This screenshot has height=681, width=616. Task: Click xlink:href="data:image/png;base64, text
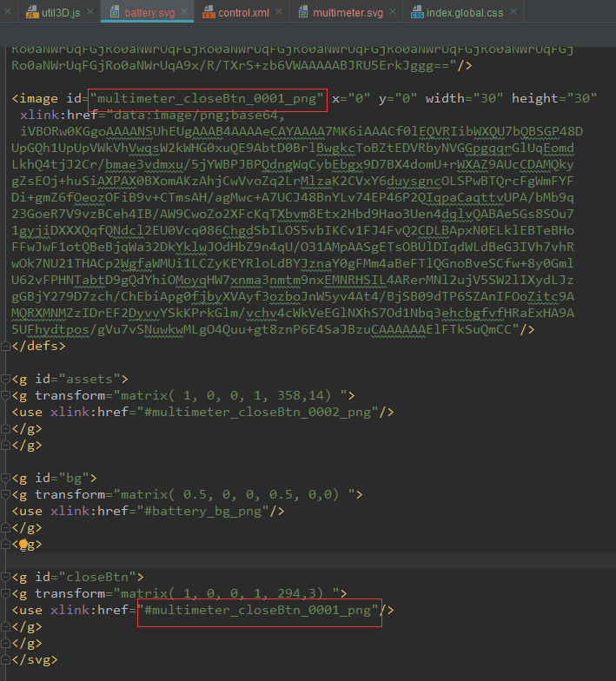[152, 115]
